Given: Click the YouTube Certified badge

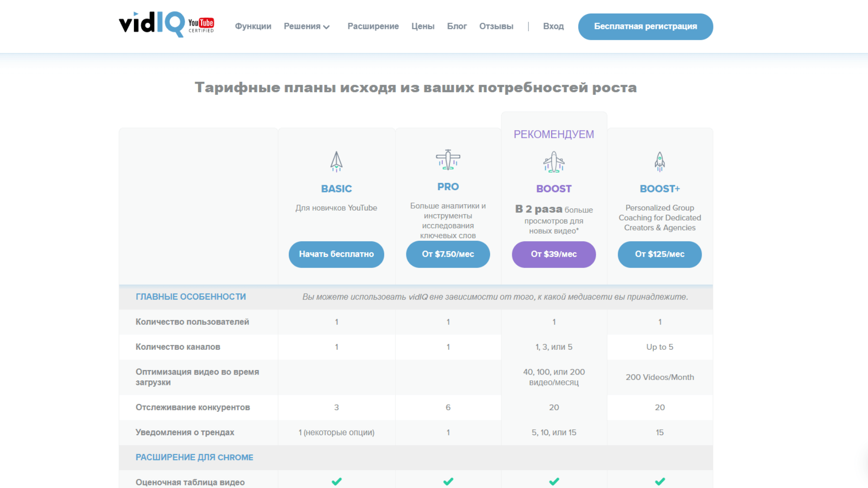Looking at the screenshot, I should click(201, 25).
